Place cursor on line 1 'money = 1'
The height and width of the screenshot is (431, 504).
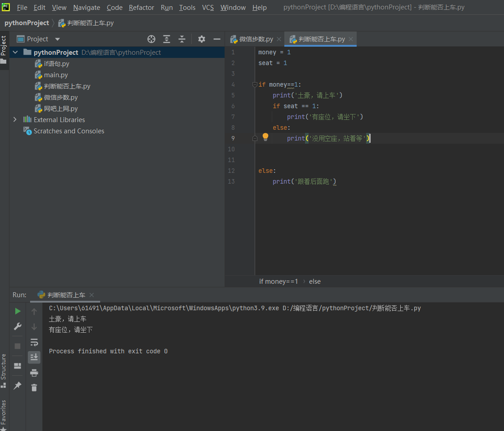[274, 52]
